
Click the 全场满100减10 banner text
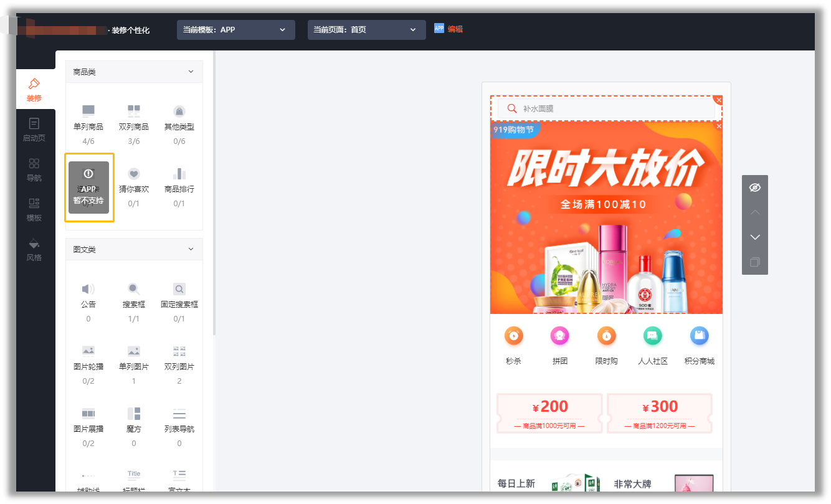603,204
